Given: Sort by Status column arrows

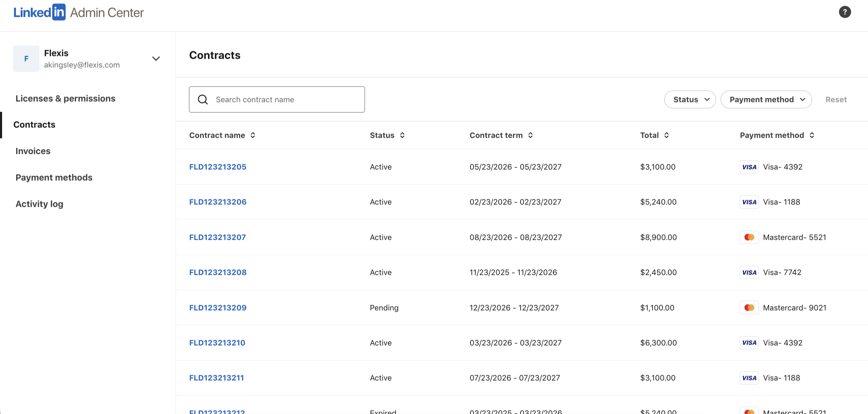Looking at the screenshot, I should point(402,135).
